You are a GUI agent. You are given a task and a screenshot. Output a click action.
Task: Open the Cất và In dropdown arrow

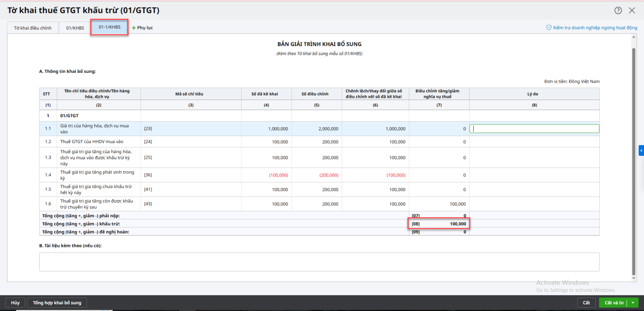coord(633,303)
